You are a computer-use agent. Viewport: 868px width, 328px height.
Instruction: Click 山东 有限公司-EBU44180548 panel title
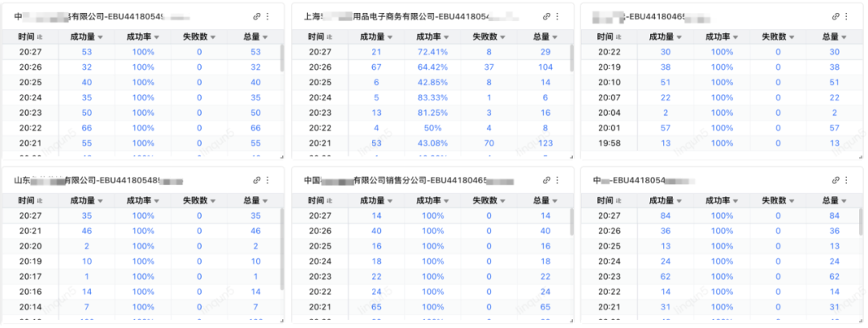coord(99,180)
